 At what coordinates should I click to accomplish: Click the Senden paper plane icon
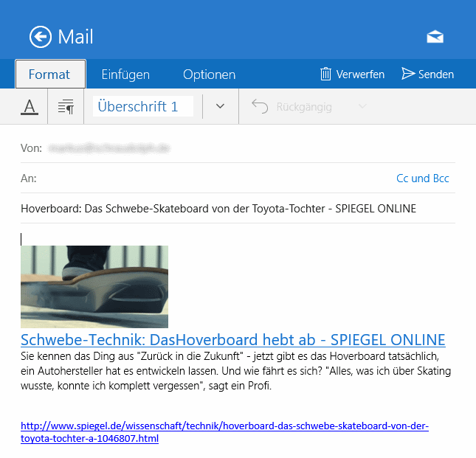pos(408,74)
